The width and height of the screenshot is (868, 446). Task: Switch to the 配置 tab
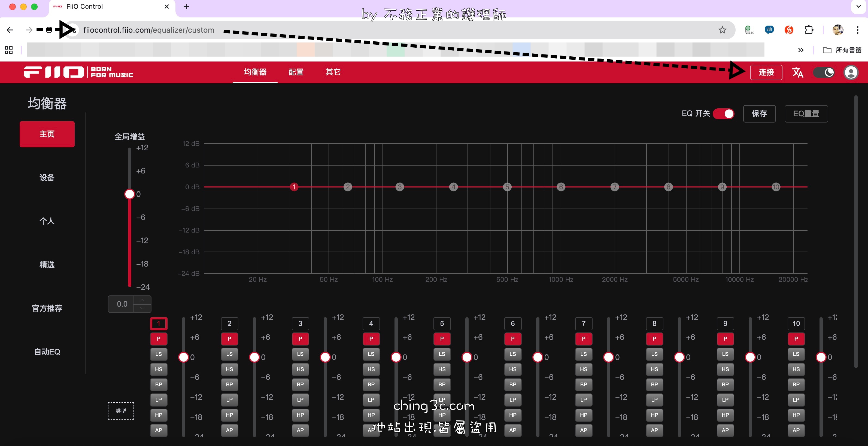pyautogui.click(x=296, y=72)
